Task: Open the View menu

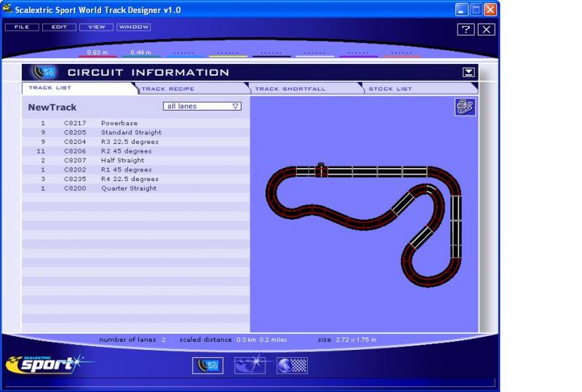Action: 96,27
